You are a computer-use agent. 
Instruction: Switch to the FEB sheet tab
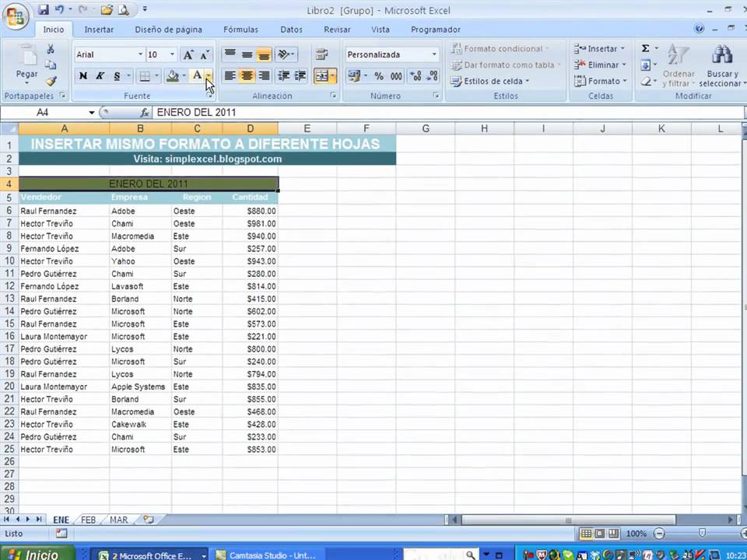pyautogui.click(x=88, y=520)
